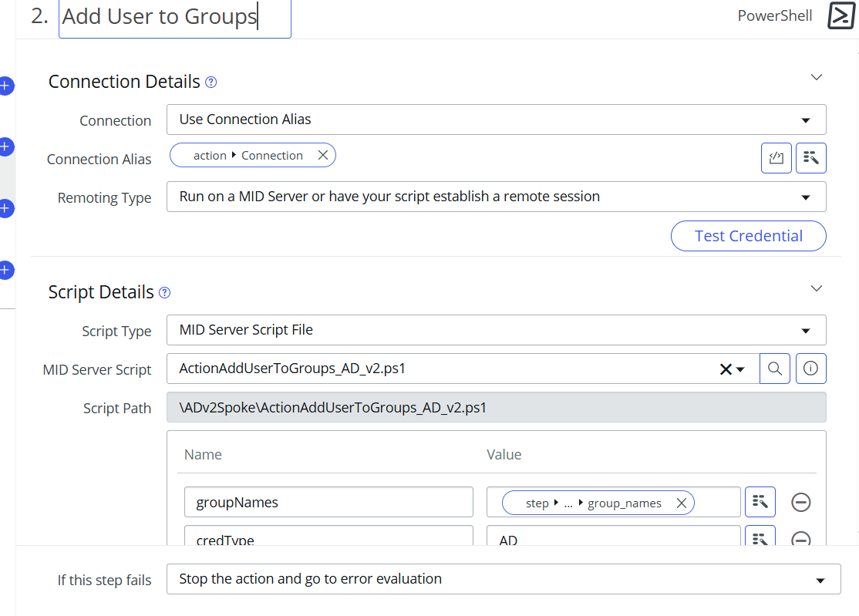Viewport: 859px width, 616px height.
Task: Remove the group_names data pill
Action: (x=681, y=503)
